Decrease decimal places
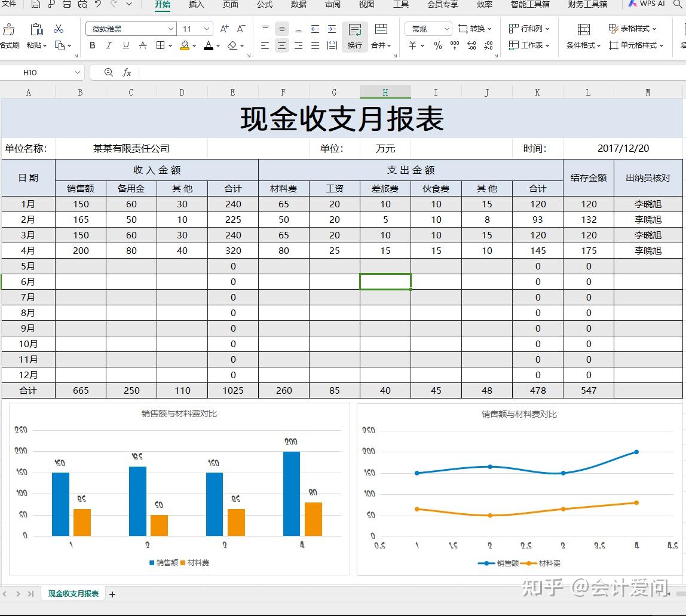Viewport: 686px width, 616px height. pyautogui.click(x=488, y=45)
